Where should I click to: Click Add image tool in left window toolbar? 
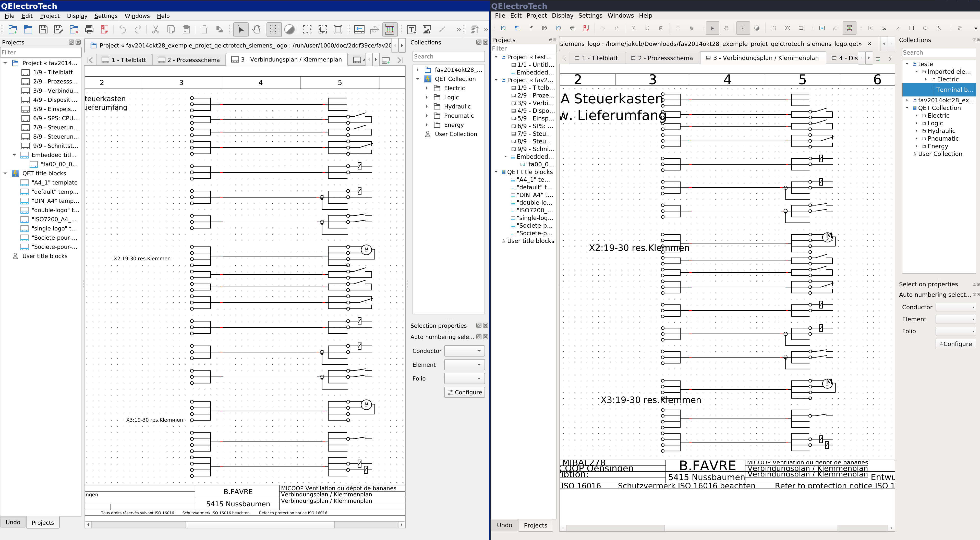427,29
